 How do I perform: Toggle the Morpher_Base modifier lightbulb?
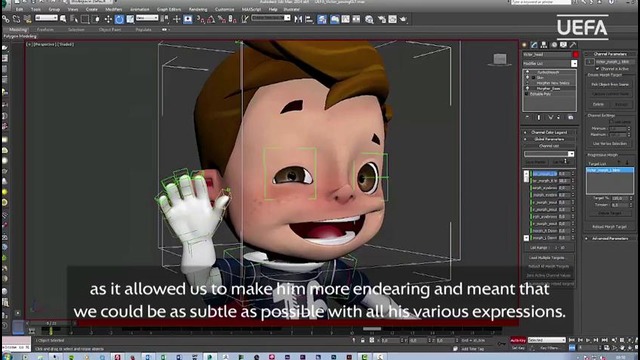pyautogui.click(x=527, y=88)
